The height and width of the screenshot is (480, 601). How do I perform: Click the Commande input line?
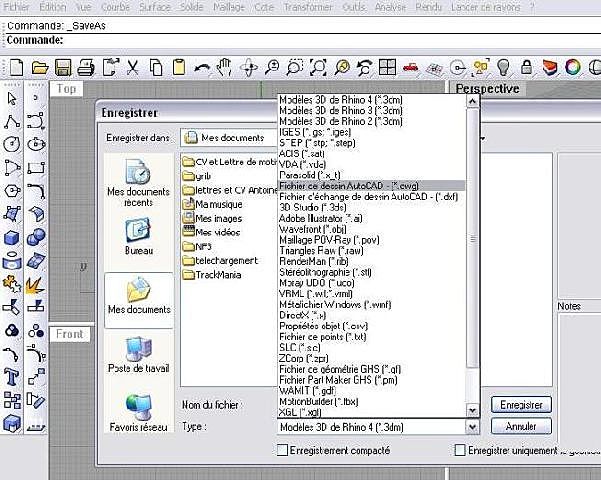coord(303,40)
